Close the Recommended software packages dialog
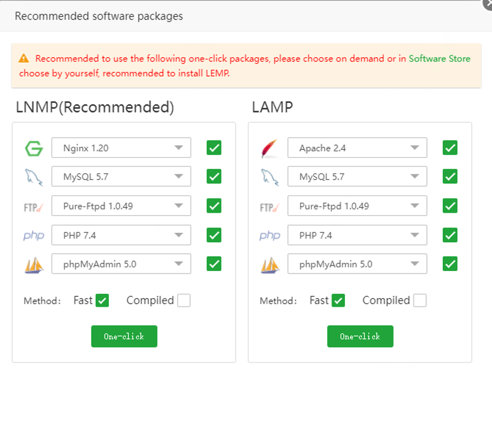The width and height of the screenshot is (492, 448). click(488, 4)
